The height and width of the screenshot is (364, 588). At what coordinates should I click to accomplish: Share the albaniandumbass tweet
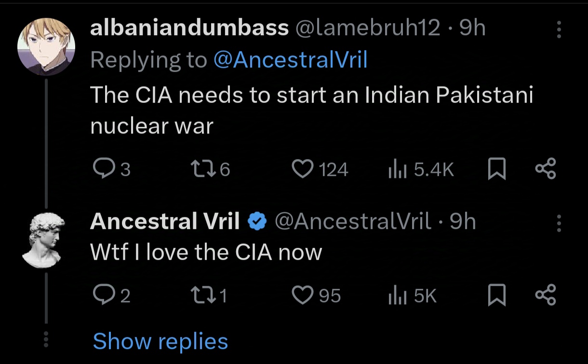click(546, 169)
